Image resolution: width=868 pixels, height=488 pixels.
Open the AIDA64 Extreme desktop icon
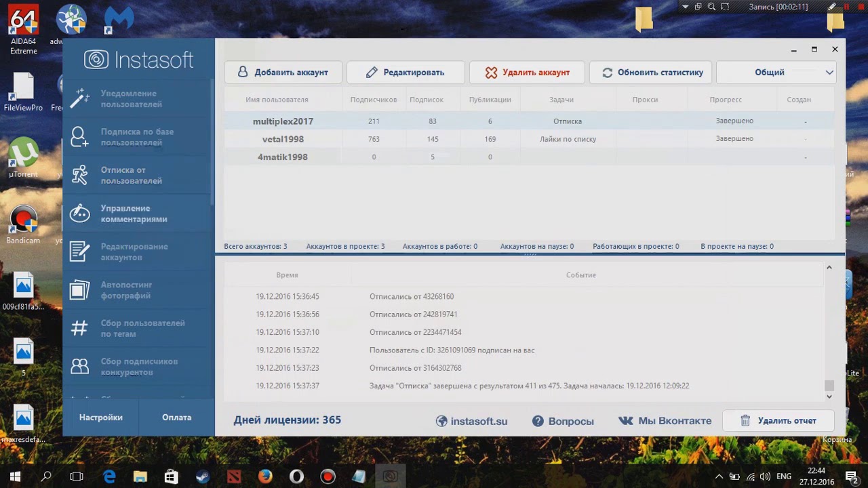tap(23, 31)
